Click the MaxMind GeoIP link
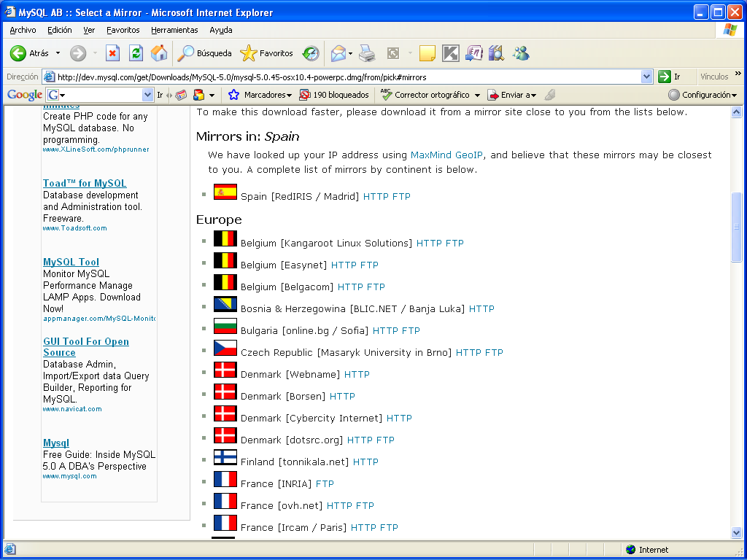 tap(446, 155)
